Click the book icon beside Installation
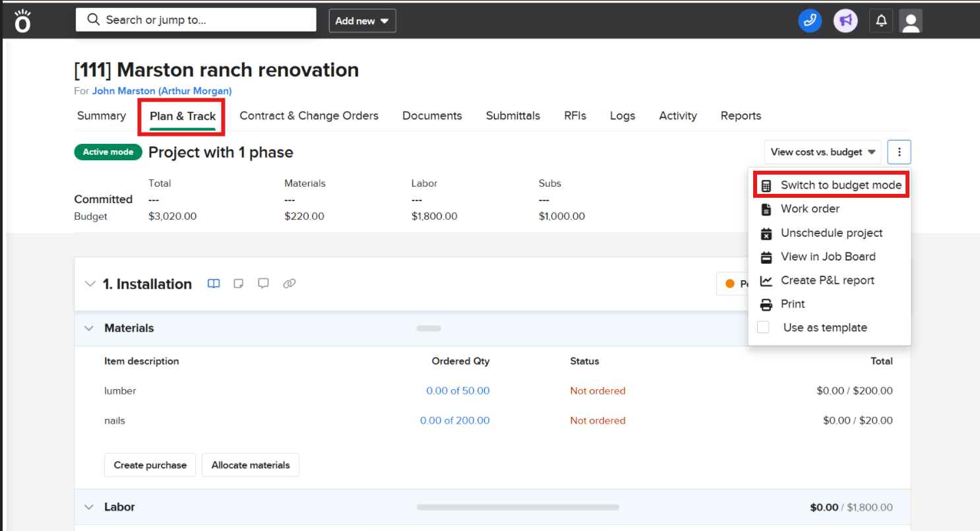 coord(214,284)
